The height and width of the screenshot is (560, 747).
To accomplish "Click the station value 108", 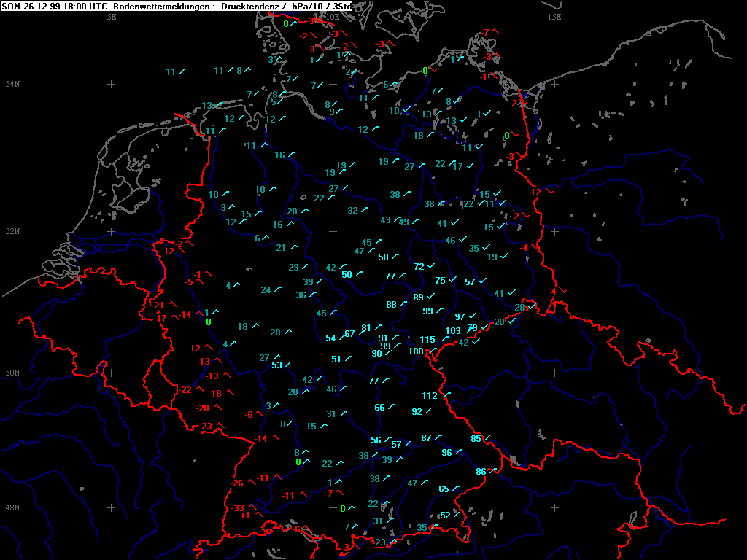I will tap(416, 351).
